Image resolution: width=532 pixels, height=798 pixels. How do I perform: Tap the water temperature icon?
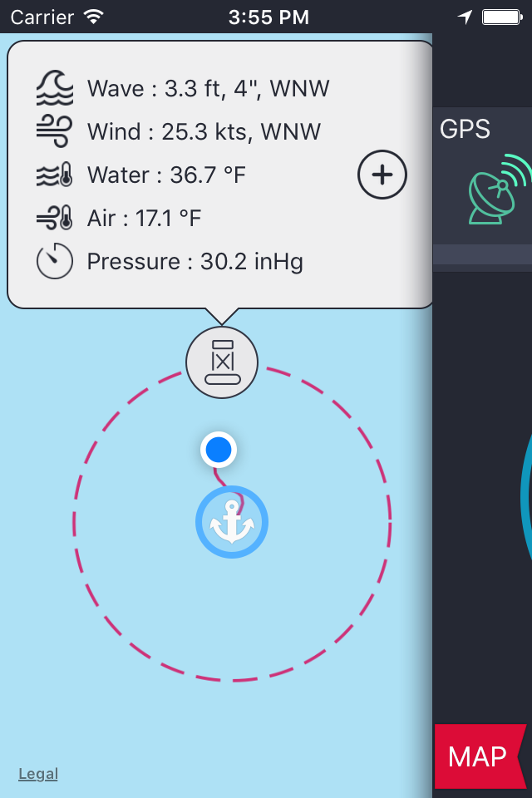point(55,175)
